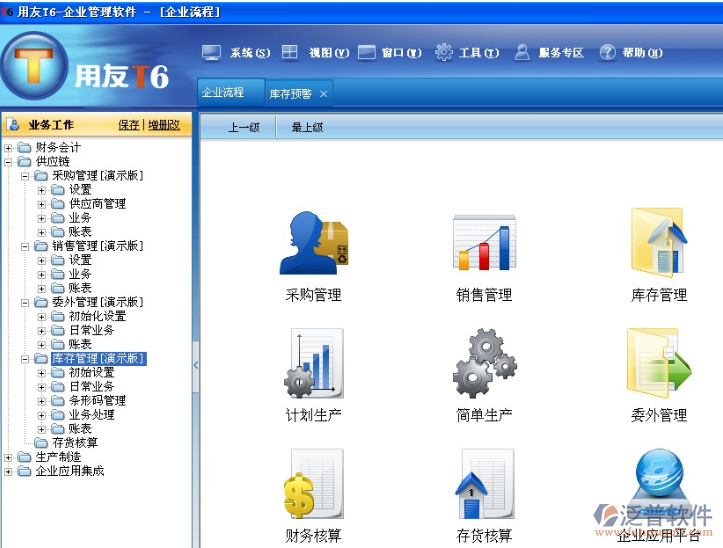This screenshot has width=723, height=548.
Task: Close the 库存预警 tab
Action: (x=323, y=94)
